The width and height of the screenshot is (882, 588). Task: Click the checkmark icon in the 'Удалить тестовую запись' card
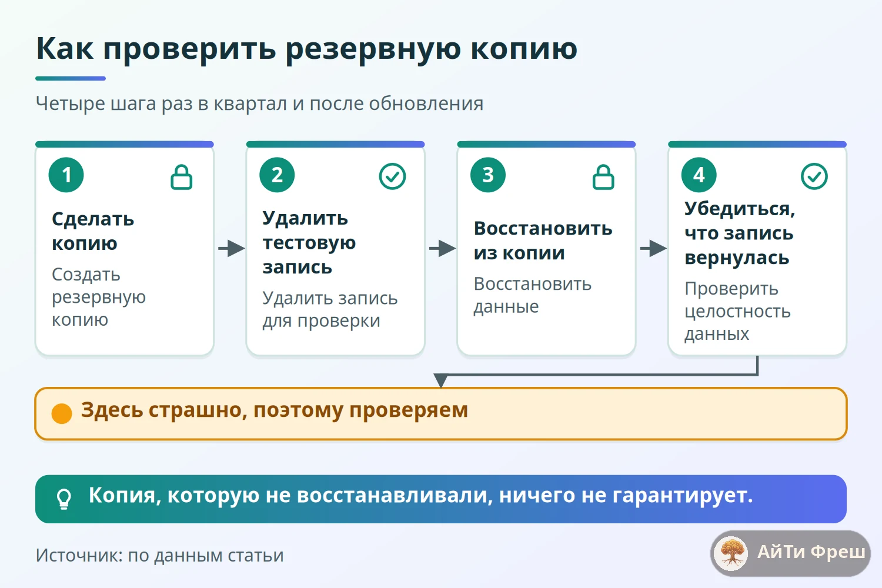[392, 176]
